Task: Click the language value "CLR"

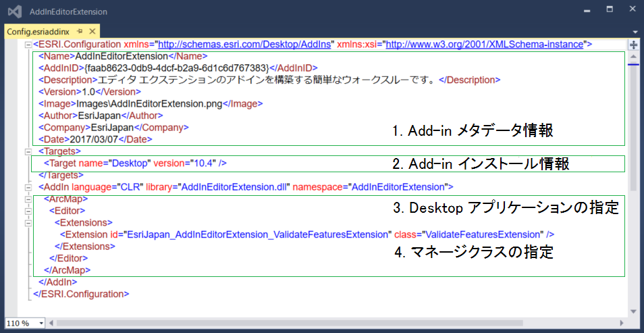Action: point(130,188)
